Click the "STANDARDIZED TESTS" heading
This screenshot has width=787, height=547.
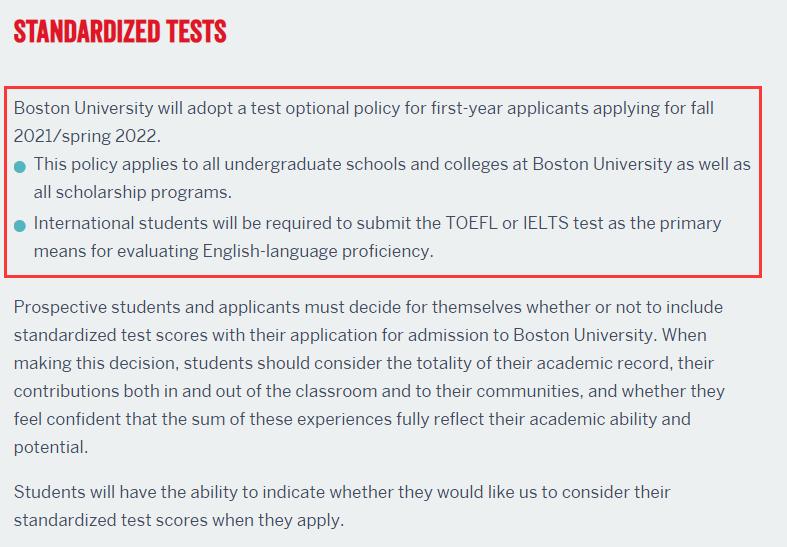tap(120, 32)
